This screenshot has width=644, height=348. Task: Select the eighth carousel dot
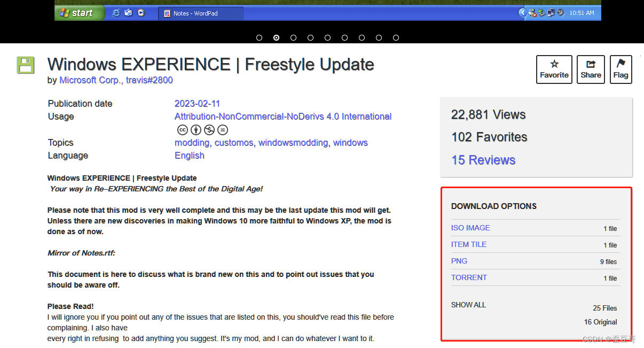pyautogui.click(x=379, y=37)
